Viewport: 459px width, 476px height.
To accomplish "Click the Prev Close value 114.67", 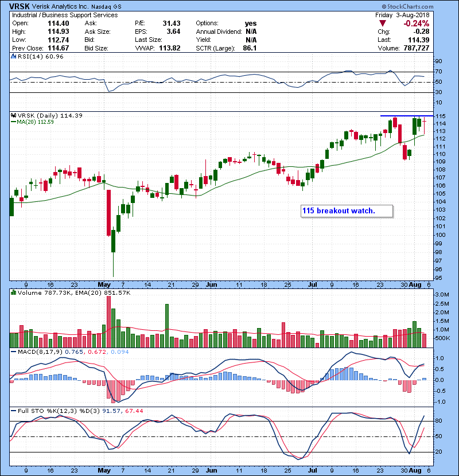I will [x=59, y=48].
